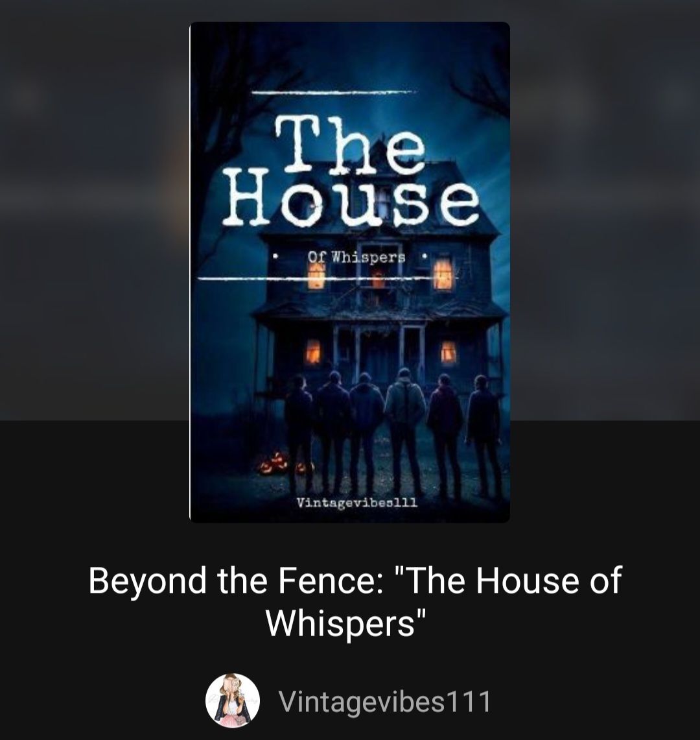700x740 pixels.
Task: Click the white line above 'The' text
Action: [x=334, y=93]
